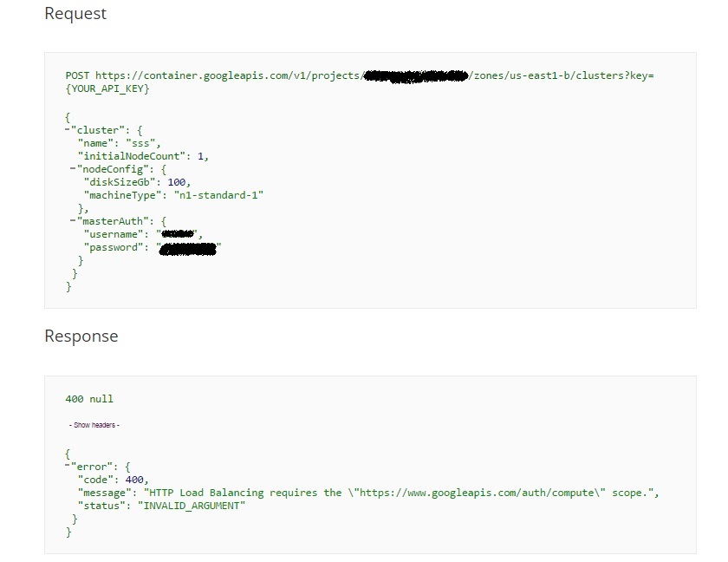Click the 400 null status line
The image size is (728, 562).
89,399
